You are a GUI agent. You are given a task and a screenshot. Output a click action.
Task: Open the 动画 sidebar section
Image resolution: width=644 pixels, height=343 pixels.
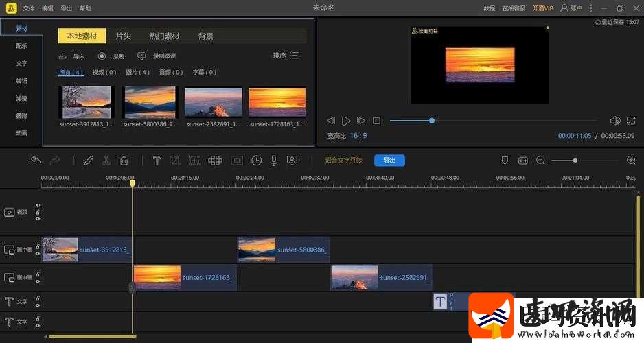click(21, 133)
